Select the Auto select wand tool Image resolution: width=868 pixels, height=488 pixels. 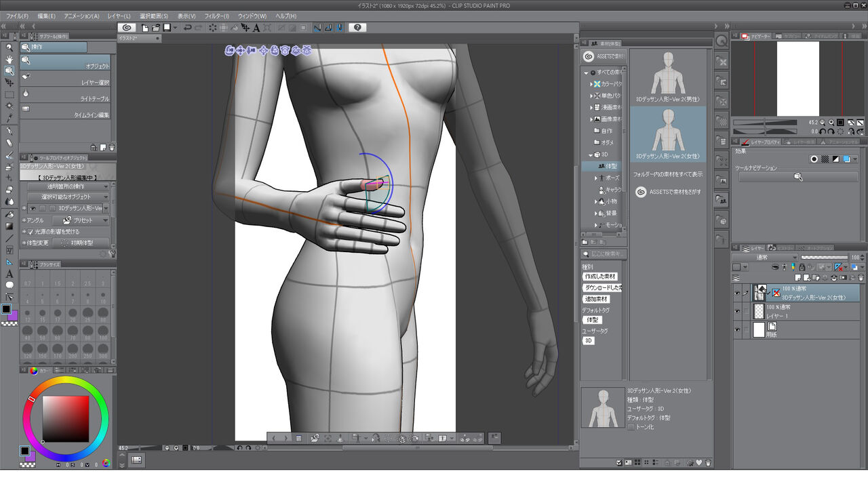[x=9, y=106]
